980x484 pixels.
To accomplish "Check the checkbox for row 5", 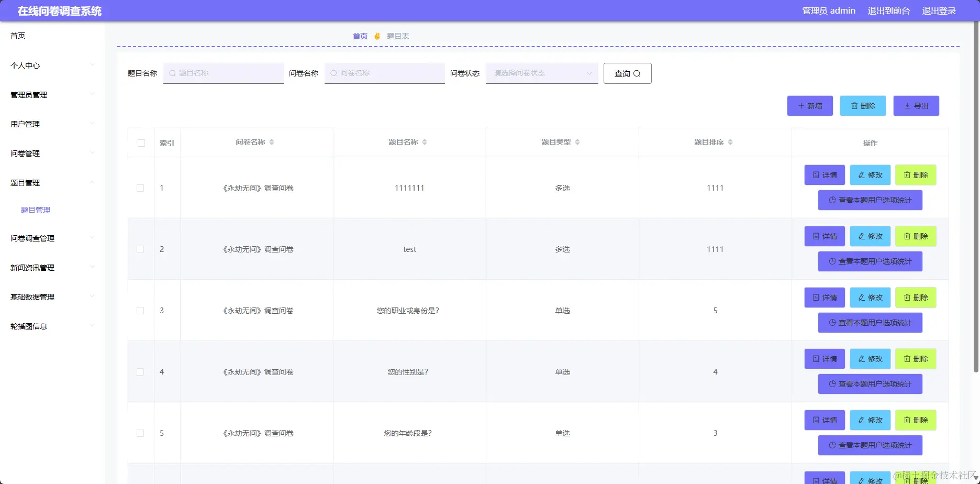I will point(140,433).
